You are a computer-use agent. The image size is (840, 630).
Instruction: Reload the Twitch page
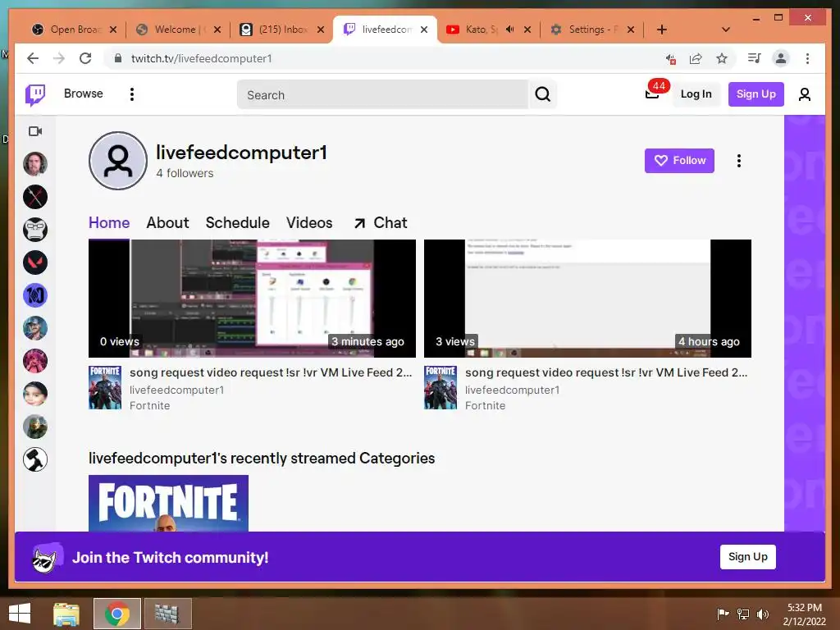[85, 58]
